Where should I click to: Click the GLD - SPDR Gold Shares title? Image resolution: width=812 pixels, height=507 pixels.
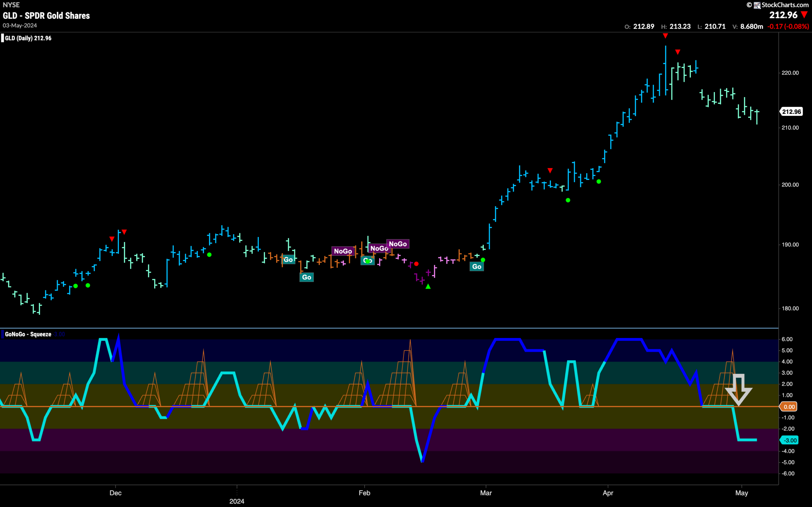[46, 16]
